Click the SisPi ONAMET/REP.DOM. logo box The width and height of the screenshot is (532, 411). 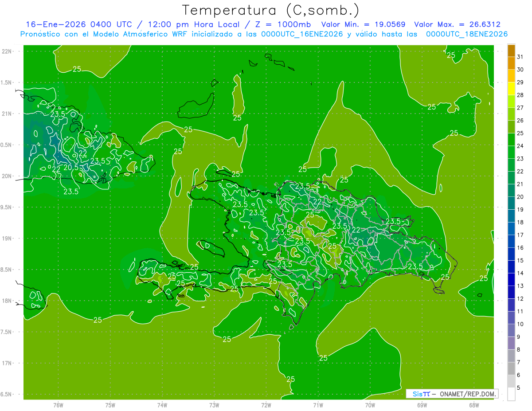coord(452,394)
